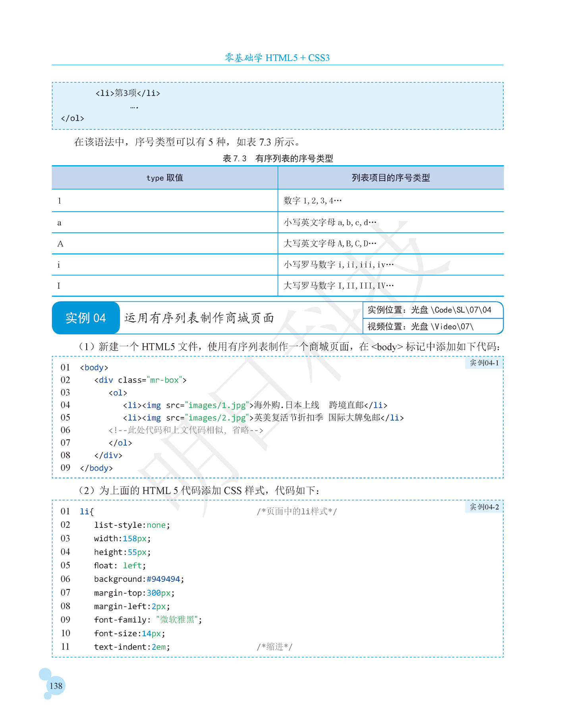
Task: Click the comment "/*缩进*/"
Action: coord(274,647)
